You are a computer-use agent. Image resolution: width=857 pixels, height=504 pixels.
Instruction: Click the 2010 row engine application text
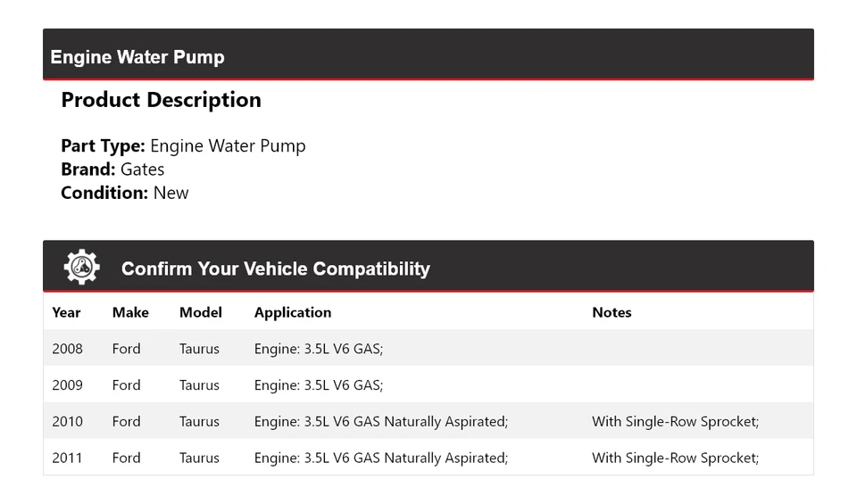381,422
